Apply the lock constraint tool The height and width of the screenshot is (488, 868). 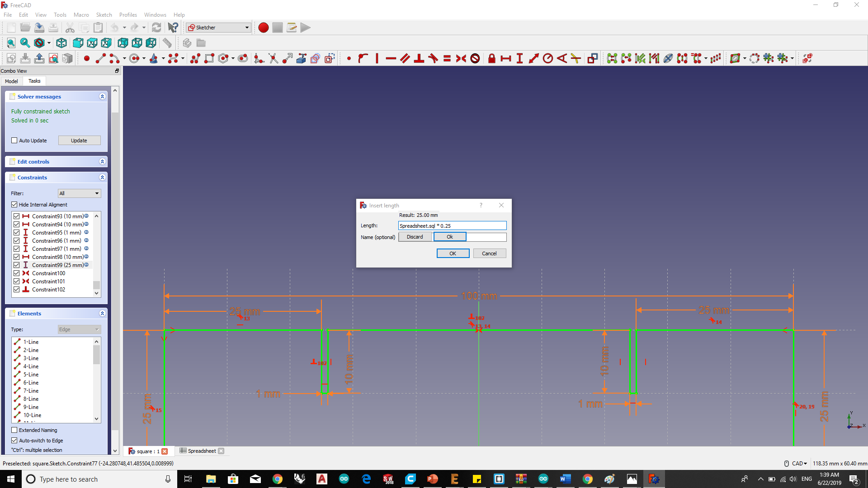(491, 58)
